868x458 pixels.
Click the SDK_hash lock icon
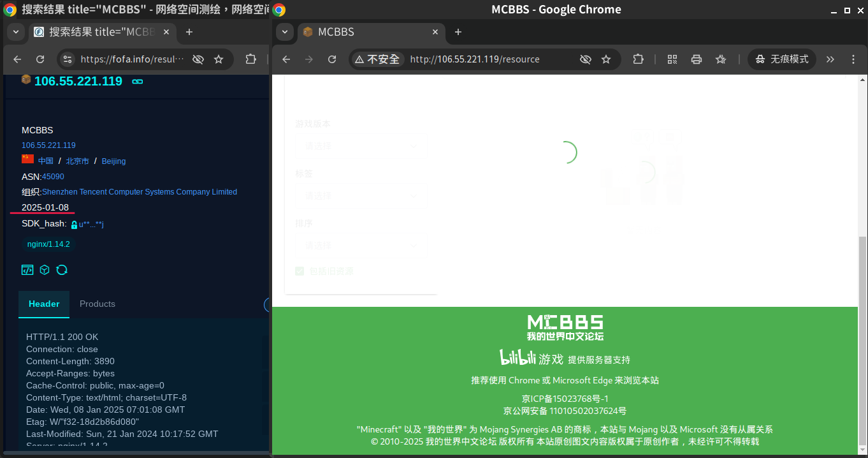tap(74, 225)
